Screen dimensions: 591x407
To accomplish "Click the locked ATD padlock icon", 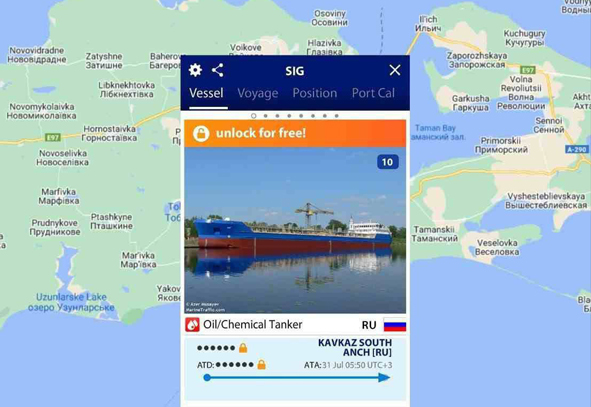I will 261,364.
